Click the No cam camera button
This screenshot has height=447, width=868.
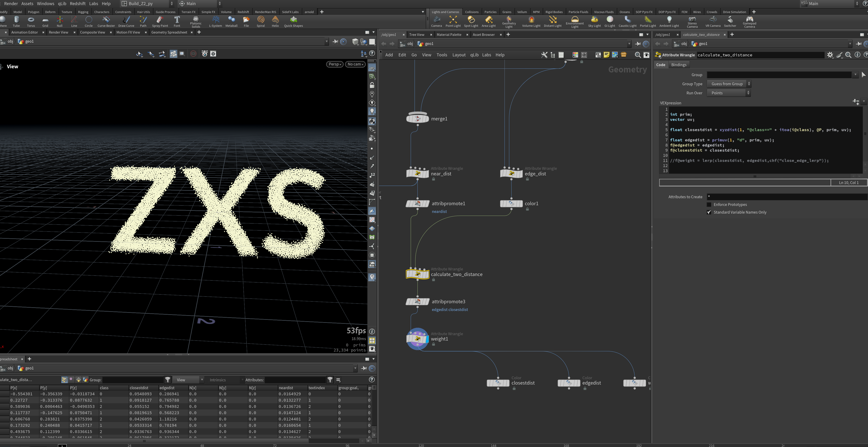tap(355, 64)
